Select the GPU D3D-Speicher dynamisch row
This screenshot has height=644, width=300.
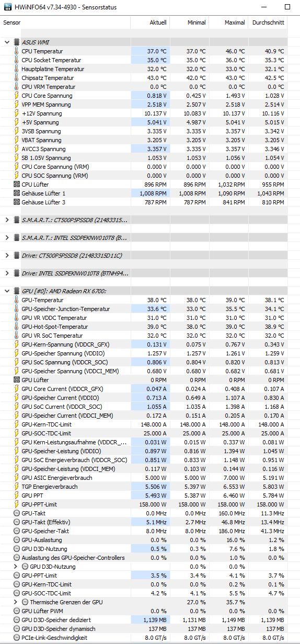(x=144, y=629)
